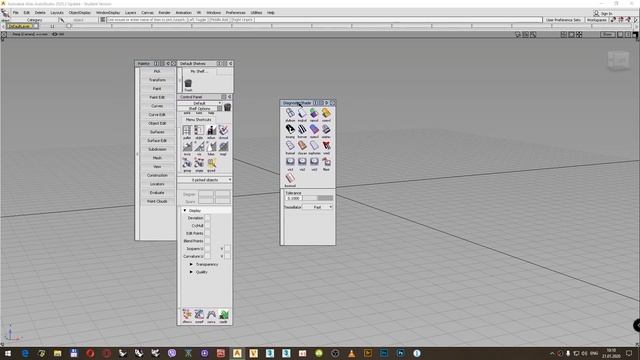Open the Tessellator Fast dropdown
The height and width of the screenshot is (360, 640).
[318, 207]
